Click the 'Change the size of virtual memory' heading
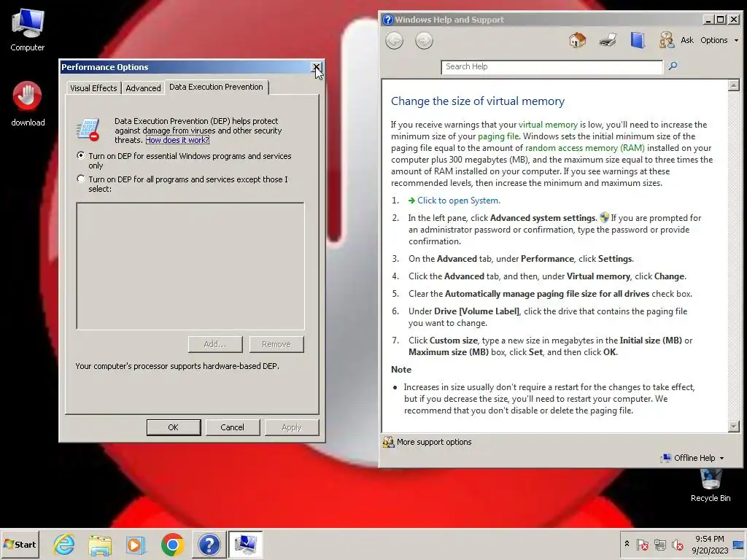This screenshot has width=747, height=560. coord(478,101)
